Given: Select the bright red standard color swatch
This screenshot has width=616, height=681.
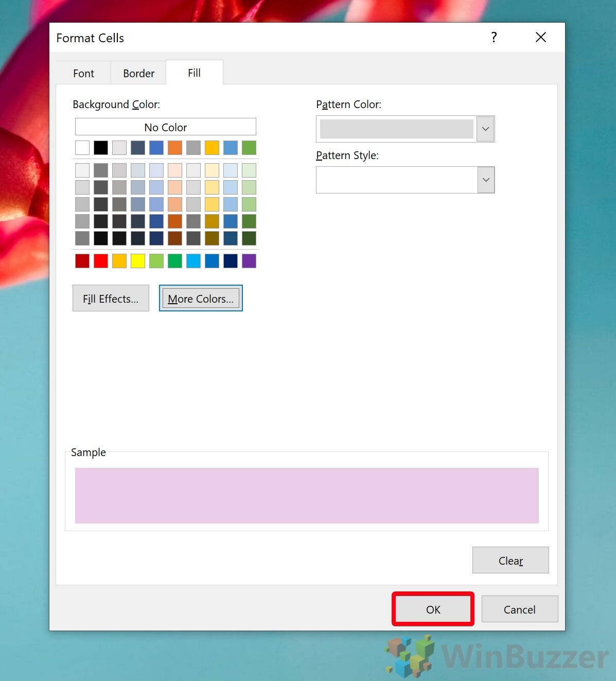Looking at the screenshot, I should click(x=101, y=261).
